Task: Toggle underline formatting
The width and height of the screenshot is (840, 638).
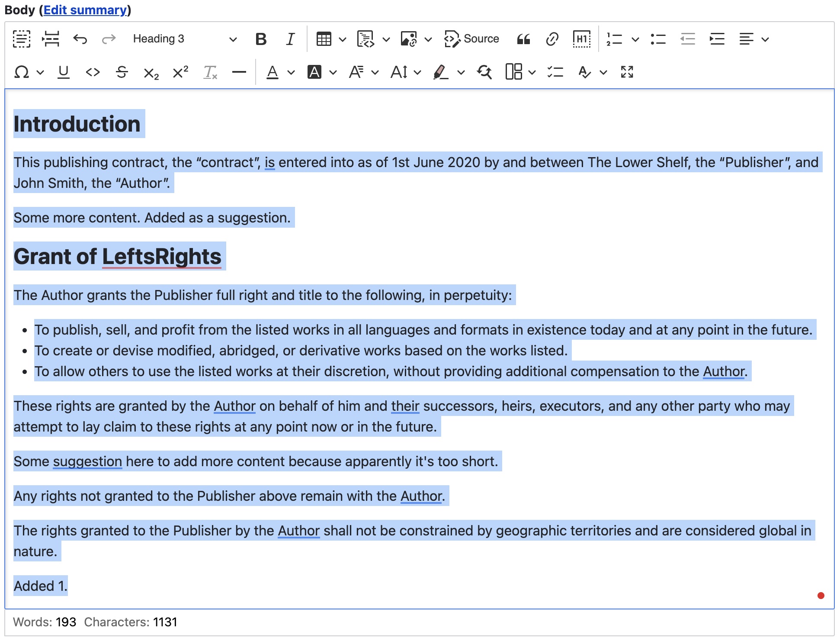Action: click(64, 72)
